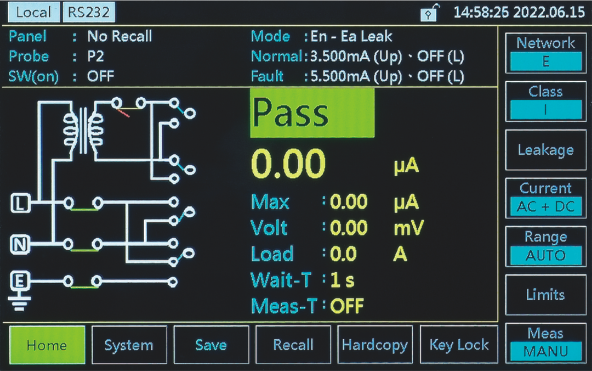Image resolution: width=592 pixels, height=371 pixels.
Task: Open the Limits settings
Action: [x=546, y=295]
